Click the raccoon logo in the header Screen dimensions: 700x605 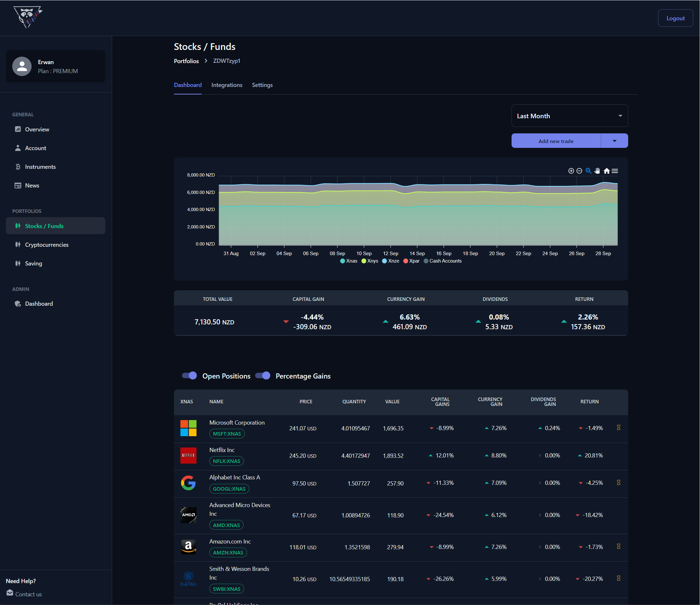[28, 17]
